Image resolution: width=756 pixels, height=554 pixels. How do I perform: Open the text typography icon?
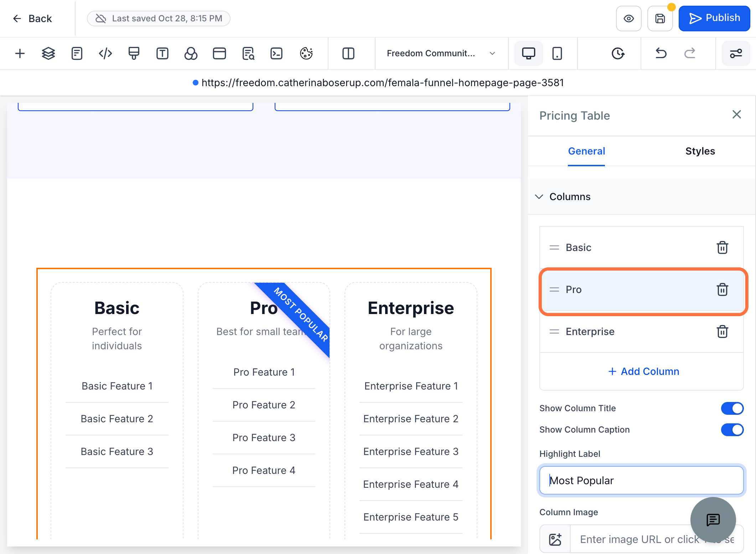162,53
